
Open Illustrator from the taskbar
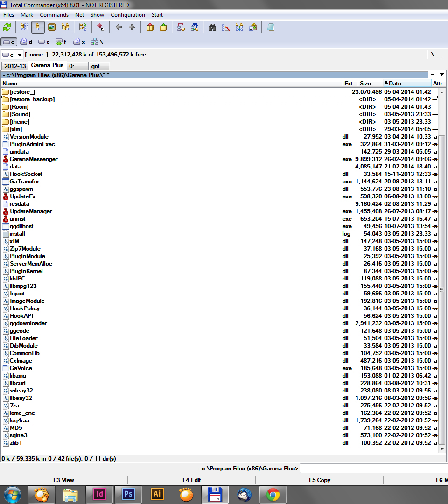coord(157,494)
